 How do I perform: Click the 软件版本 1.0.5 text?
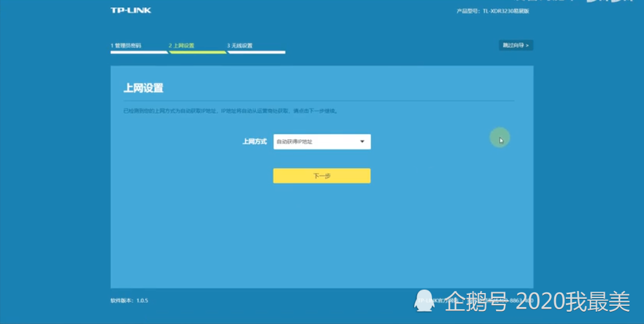[x=129, y=301]
